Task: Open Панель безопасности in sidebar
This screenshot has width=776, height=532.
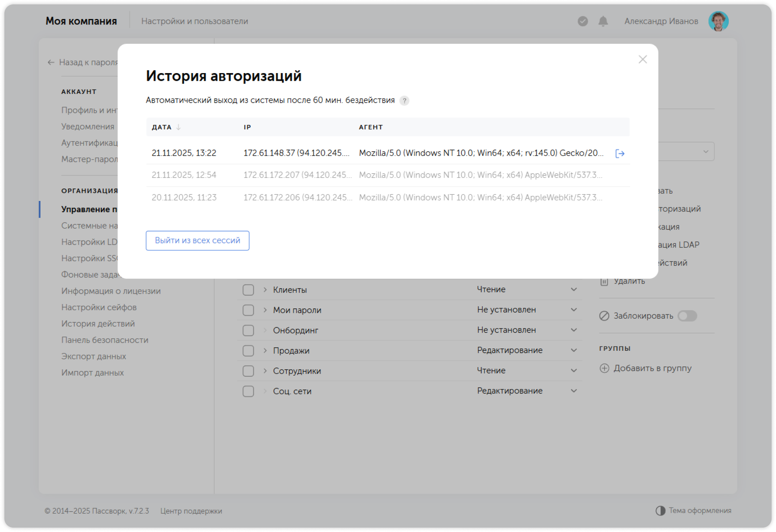Action: [104, 340]
